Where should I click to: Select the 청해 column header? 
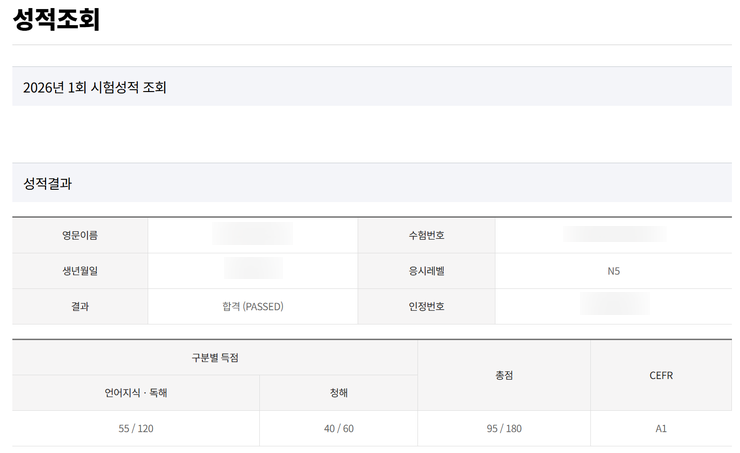coord(338,393)
